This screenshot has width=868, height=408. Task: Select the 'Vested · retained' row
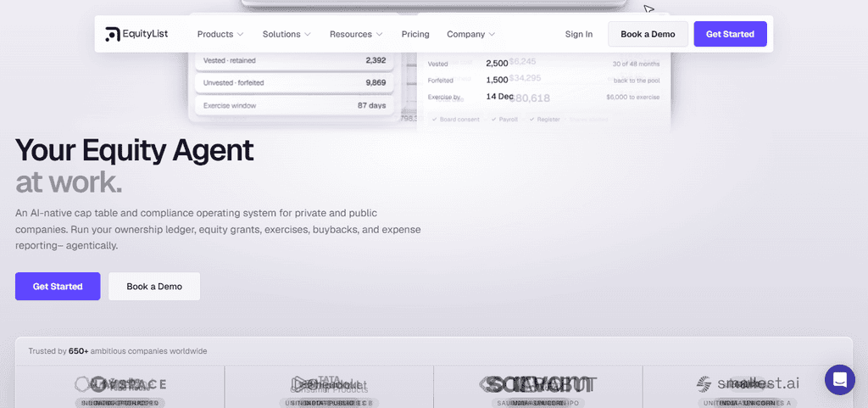(x=294, y=60)
